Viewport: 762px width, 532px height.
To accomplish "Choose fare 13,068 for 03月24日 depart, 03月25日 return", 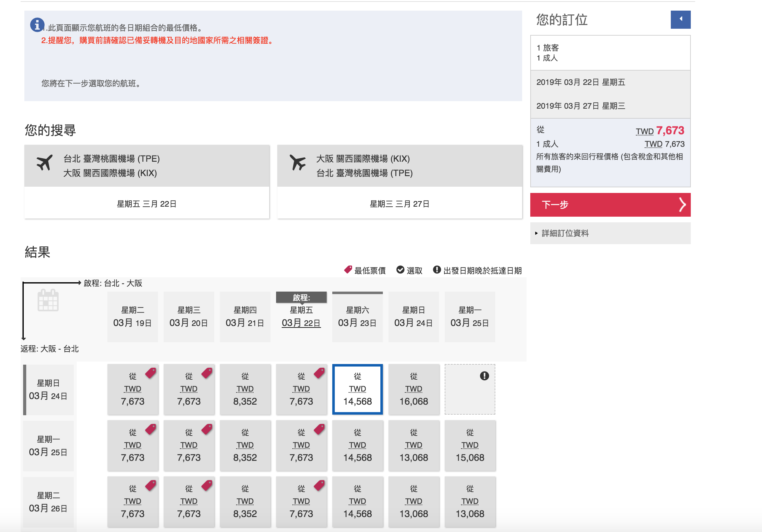I will point(413,446).
